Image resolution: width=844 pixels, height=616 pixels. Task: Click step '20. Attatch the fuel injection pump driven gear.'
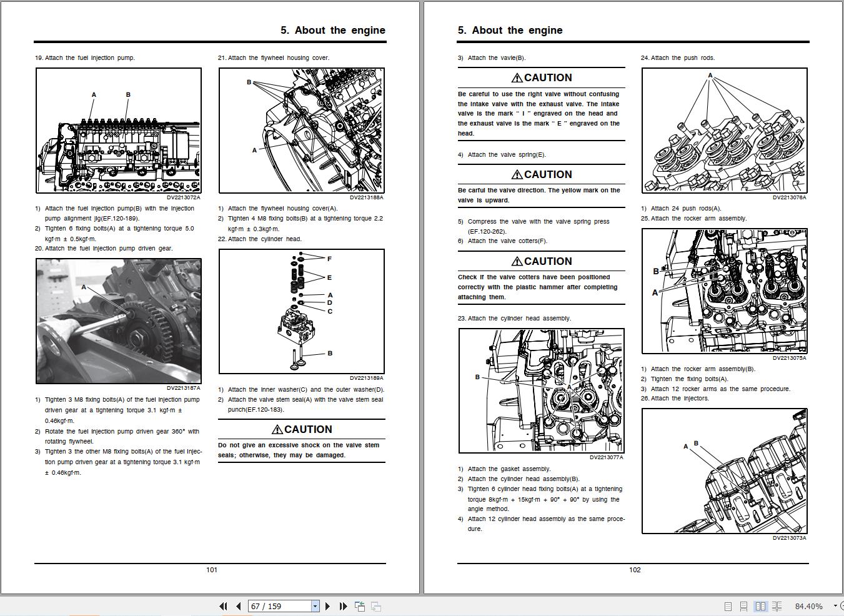coord(104,249)
